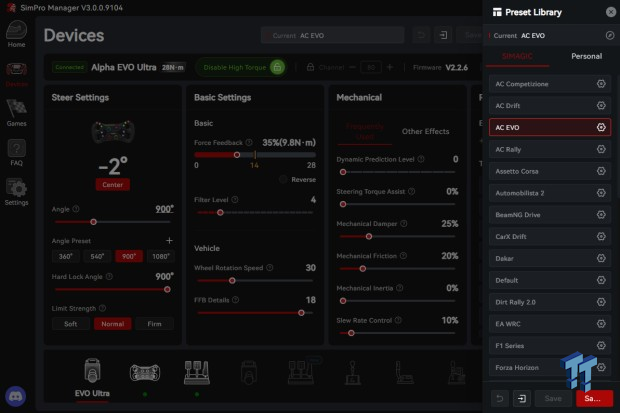Choose the 360° angle preset
Screen dimensions: 620x413
[66, 256]
